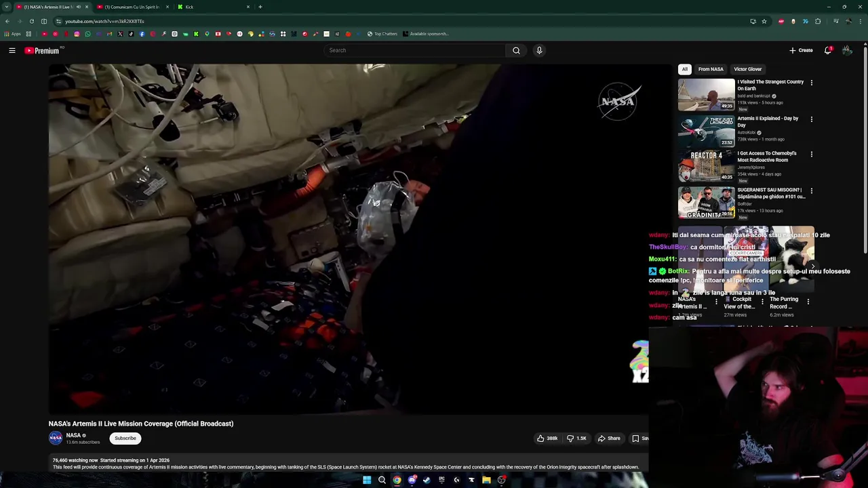Open the Apps bookmark shortcut
This screenshot has width=868, height=488.
coord(14,34)
